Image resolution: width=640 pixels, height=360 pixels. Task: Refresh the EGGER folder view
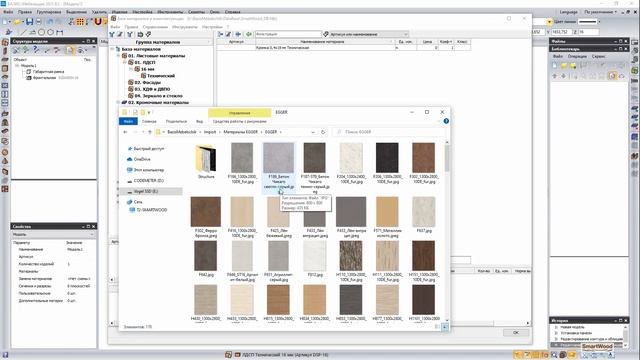point(323,132)
